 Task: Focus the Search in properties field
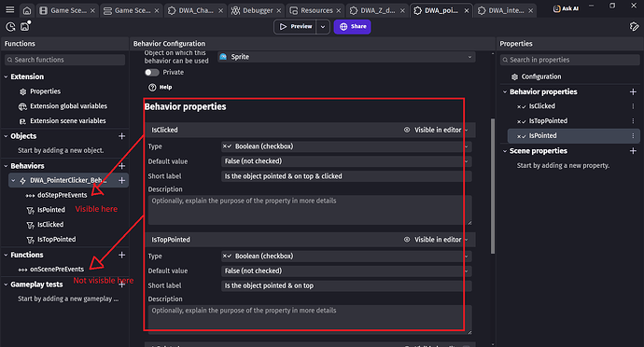click(x=569, y=60)
